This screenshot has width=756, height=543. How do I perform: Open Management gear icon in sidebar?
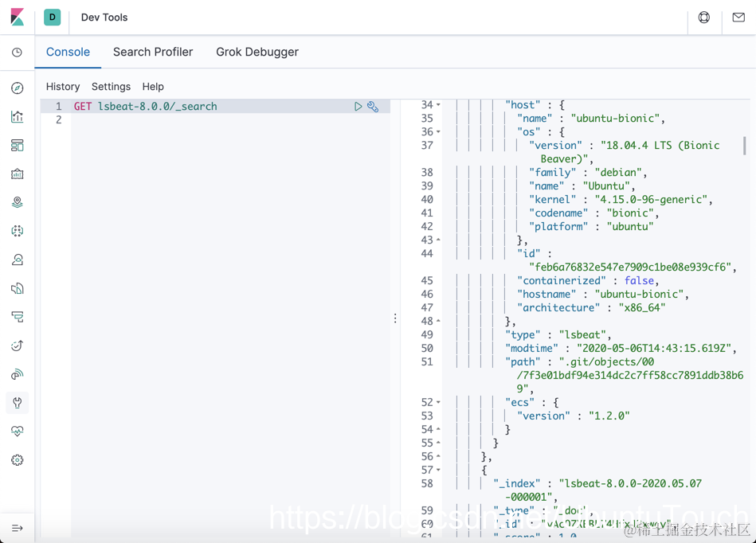coord(17,459)
